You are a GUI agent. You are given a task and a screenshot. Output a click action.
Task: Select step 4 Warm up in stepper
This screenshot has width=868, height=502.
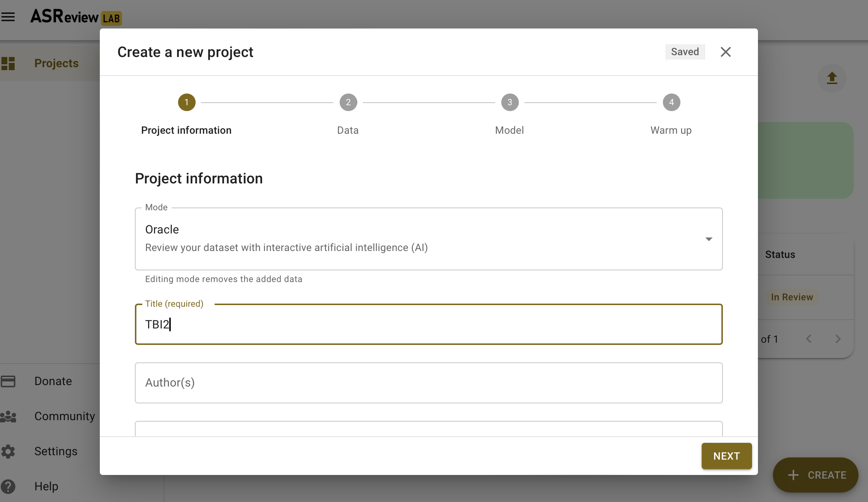[x=671, y=102]
